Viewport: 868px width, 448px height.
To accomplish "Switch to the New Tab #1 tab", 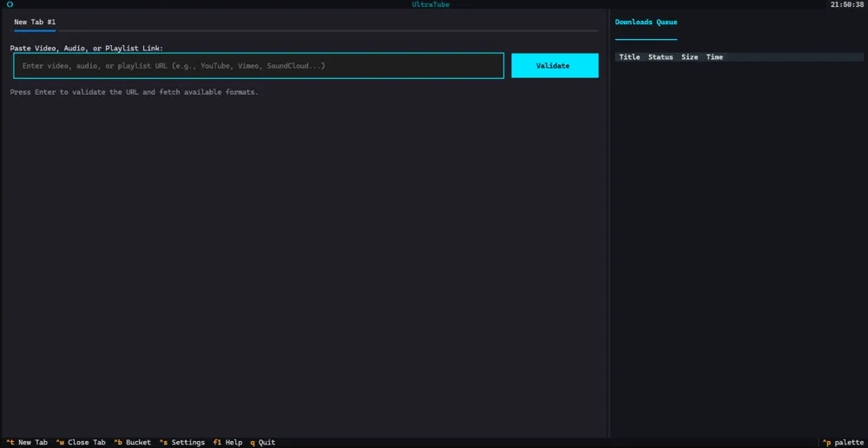I will coord(35,23).
